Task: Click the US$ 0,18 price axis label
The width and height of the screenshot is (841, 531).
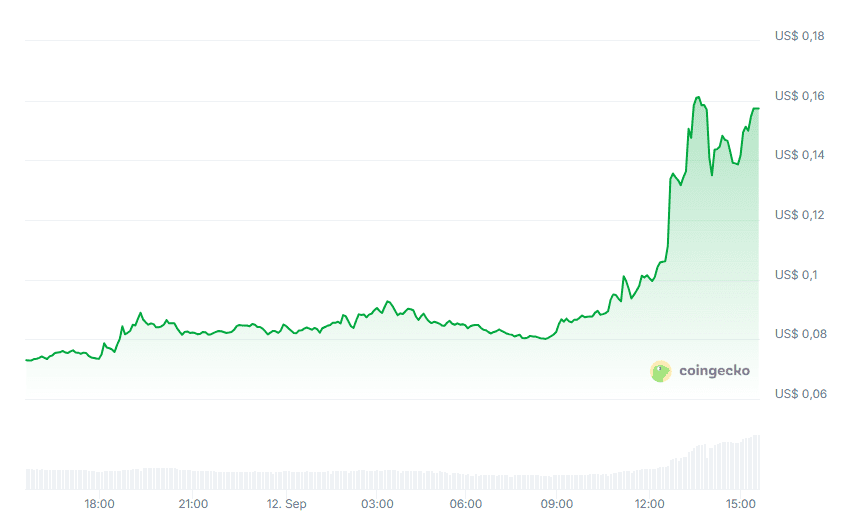Action: pyautogui.click(x=799, y=36)
